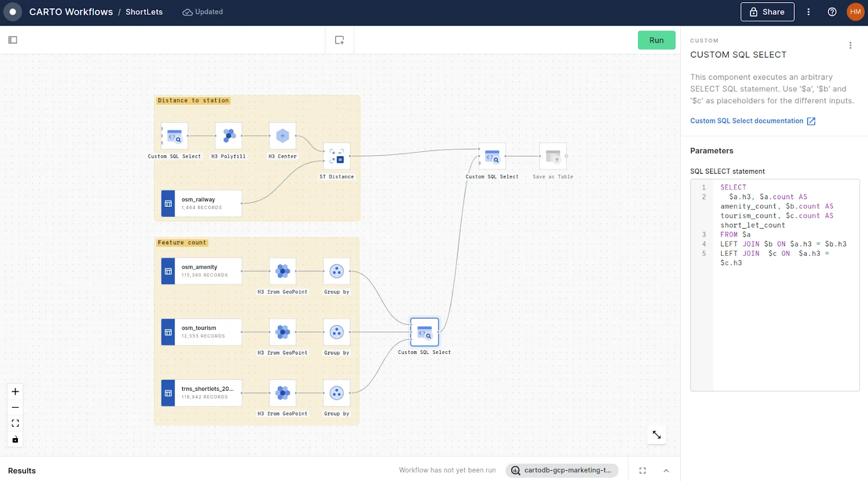The width and height of the screenshot is (868, 481).
Task: Select the osm_amenity Group by node
Action: (x=337, y=271)
